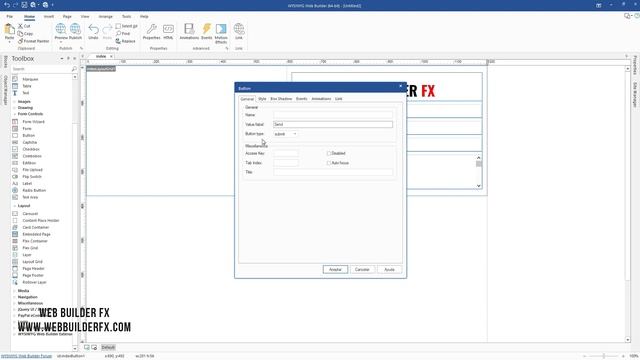The height and width of the screenshot is (360, 640).
Task: Click the Publish globe icon
Action: tap(75, 29)
